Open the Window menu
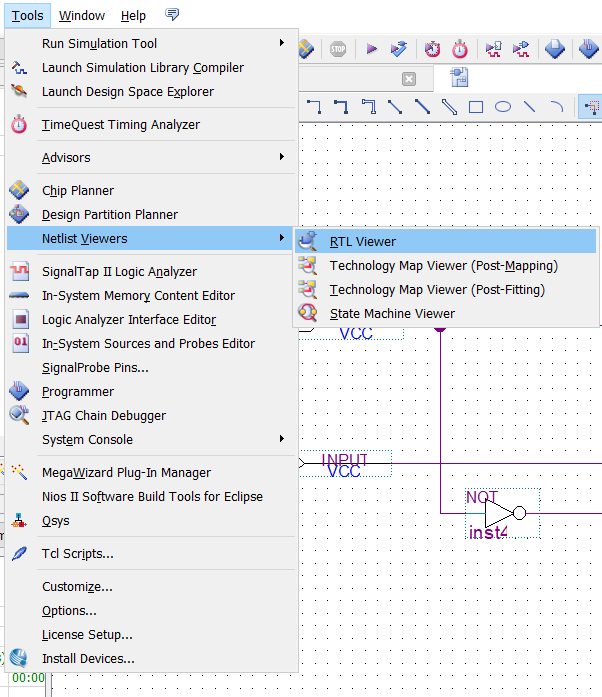 [x=82, y=16]
